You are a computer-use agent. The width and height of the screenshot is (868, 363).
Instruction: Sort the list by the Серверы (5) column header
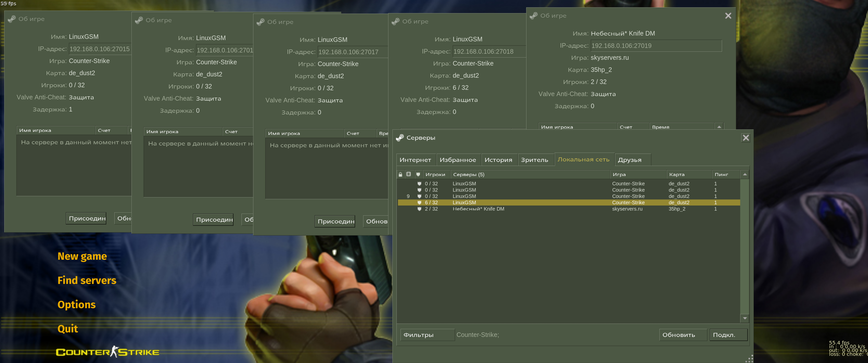click(530, 174)
